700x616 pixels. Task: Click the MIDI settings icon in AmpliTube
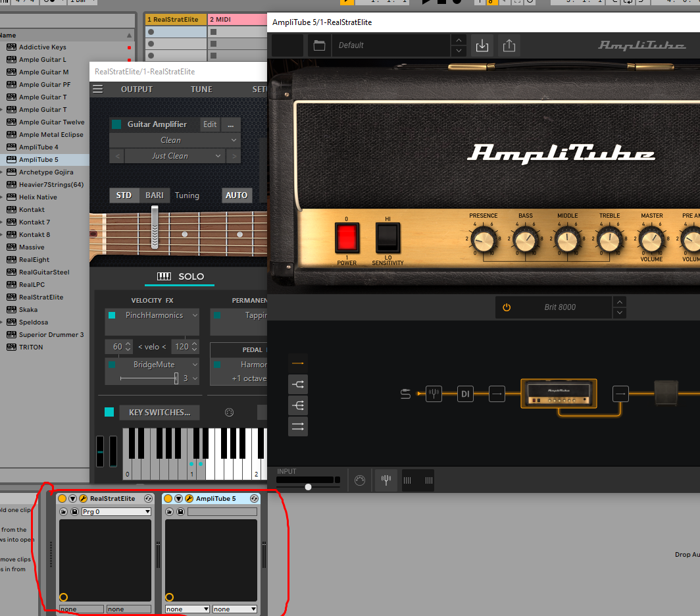(x=360, y=480)
